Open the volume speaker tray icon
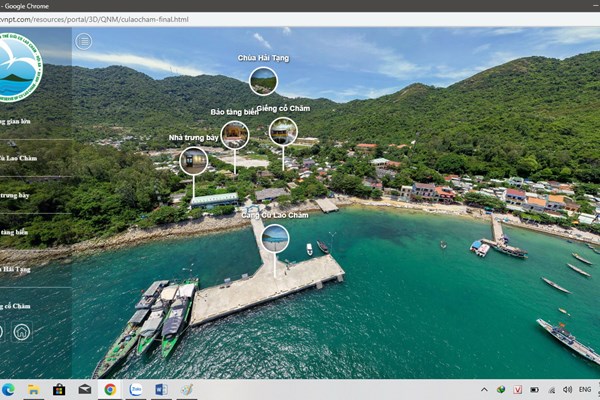600x400 pixels. pyautogui.click(x=567, y=390)
